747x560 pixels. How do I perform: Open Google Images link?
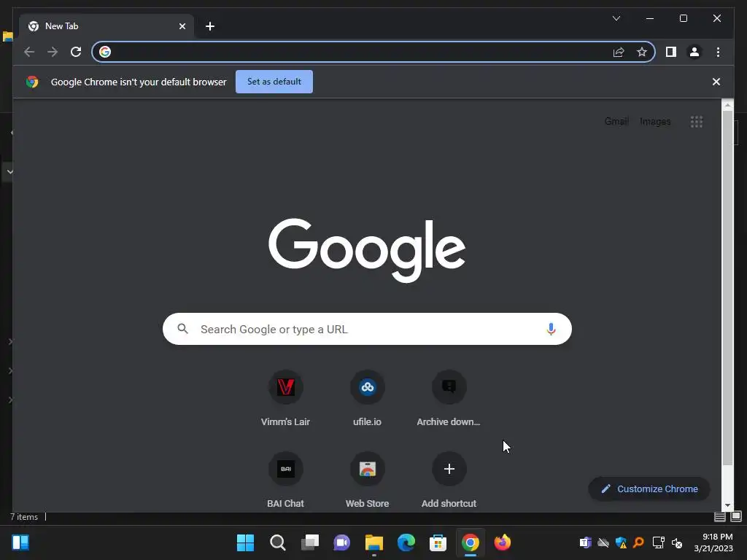point(655,122)
